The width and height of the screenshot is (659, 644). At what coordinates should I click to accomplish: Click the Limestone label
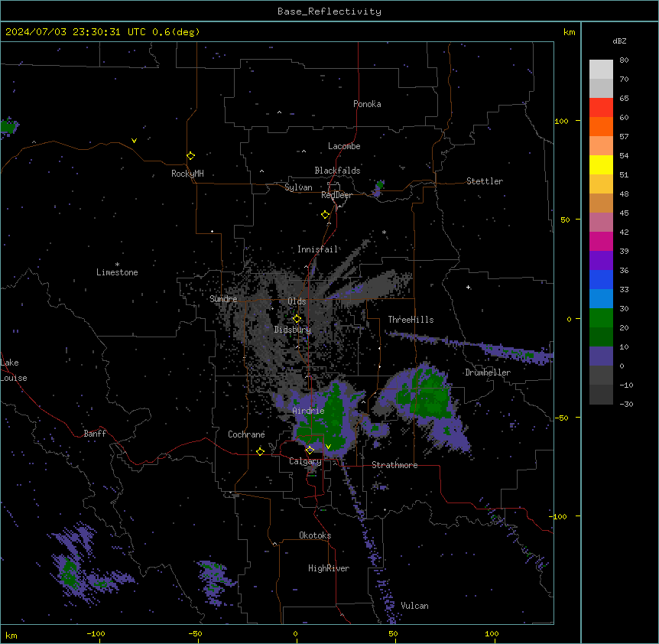pyautogui.click(x=117, y=272)
